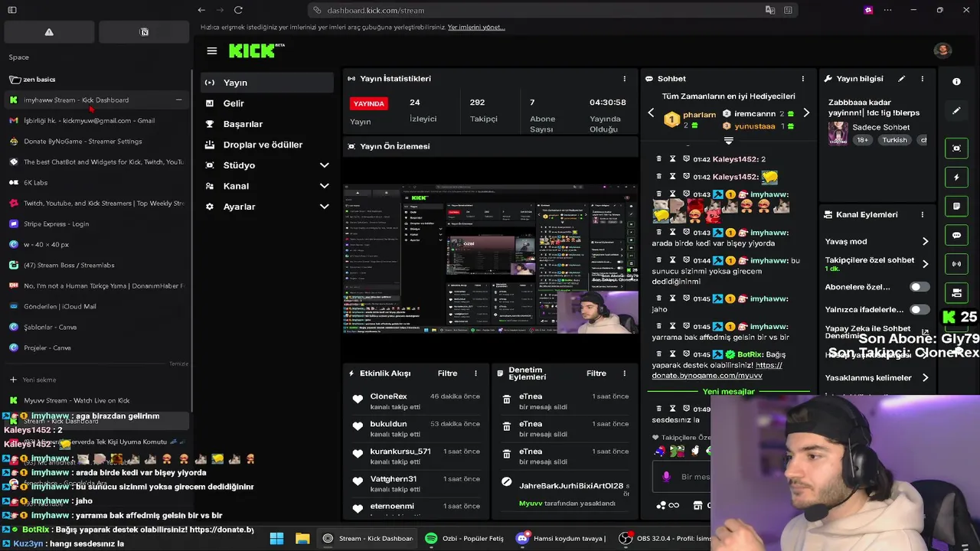
Task: Open Etkinlik Akışı three-dot menu
Action: click(475, 373)
